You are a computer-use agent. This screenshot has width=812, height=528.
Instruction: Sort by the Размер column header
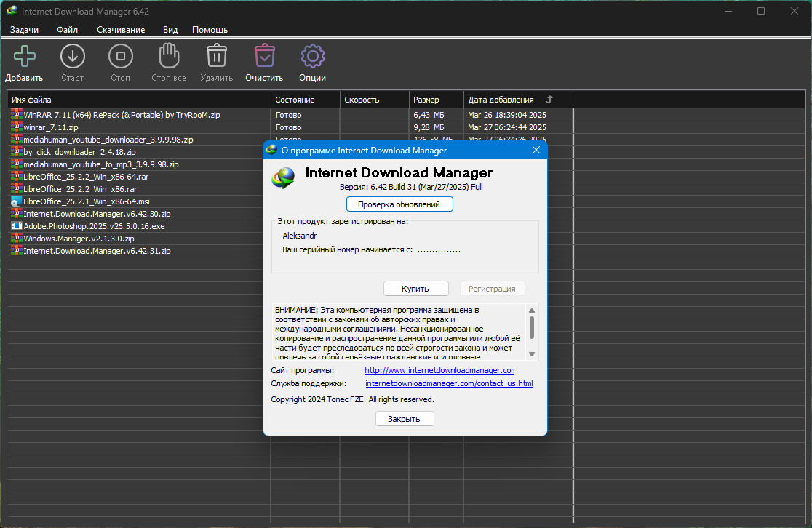[437, 100]
